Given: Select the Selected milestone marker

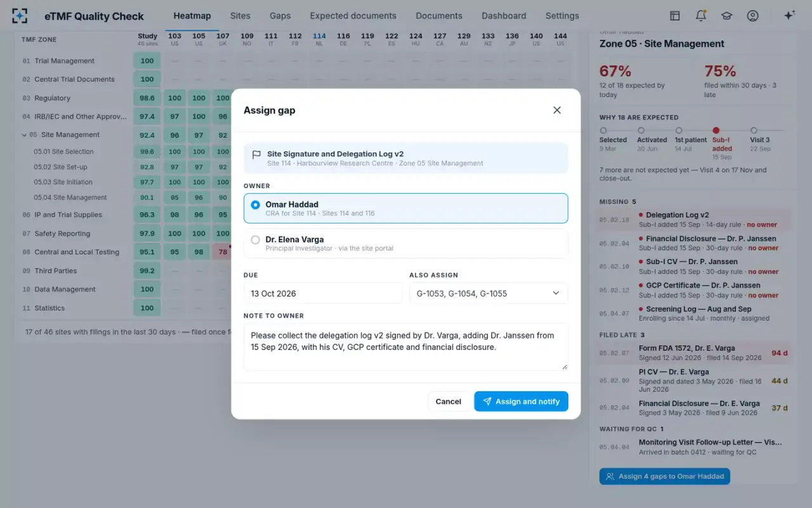Looking at the screenshot, I should click(x=603, y=131).
